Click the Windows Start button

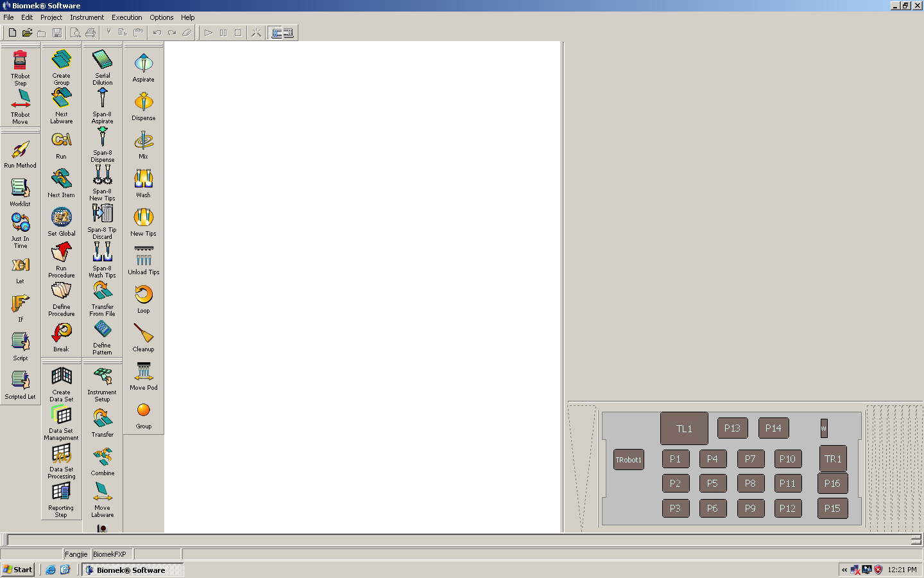tap(18, 570)
